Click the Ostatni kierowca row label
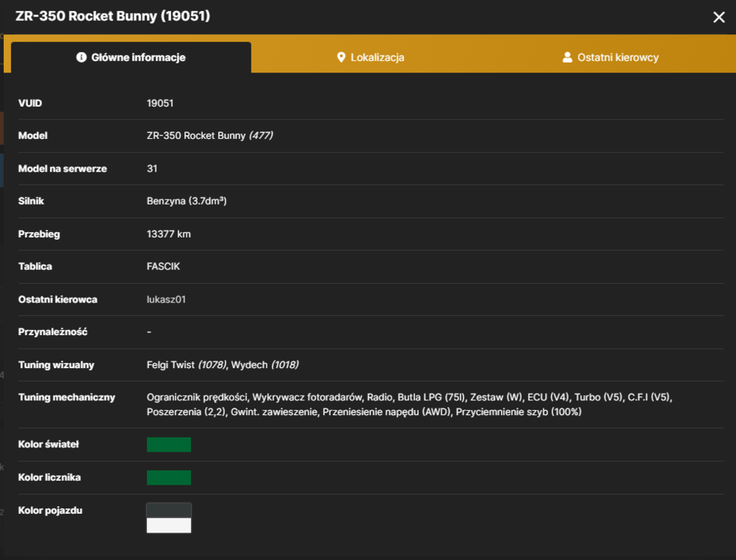Image resolution: width=736 pixels, height=560 pixels. tap(57, 299)
